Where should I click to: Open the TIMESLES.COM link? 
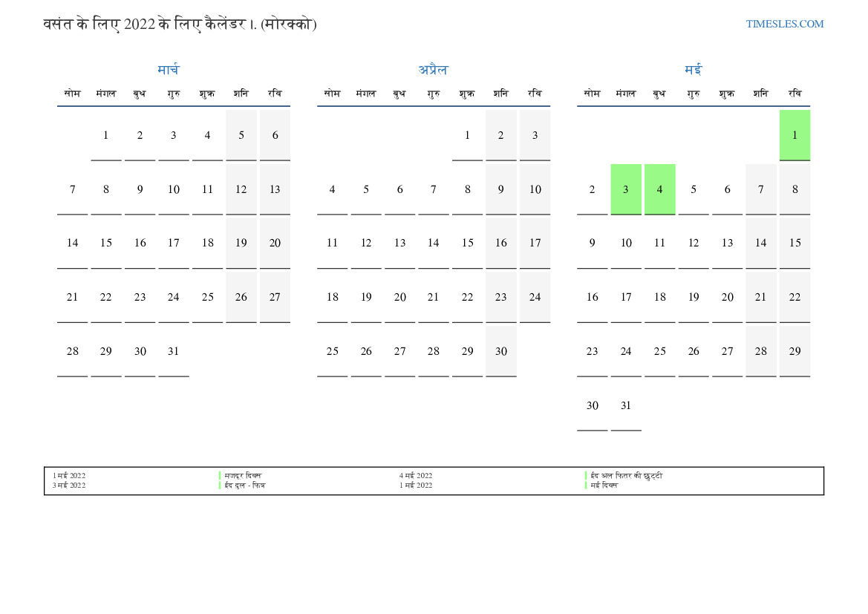click(784, 24)
